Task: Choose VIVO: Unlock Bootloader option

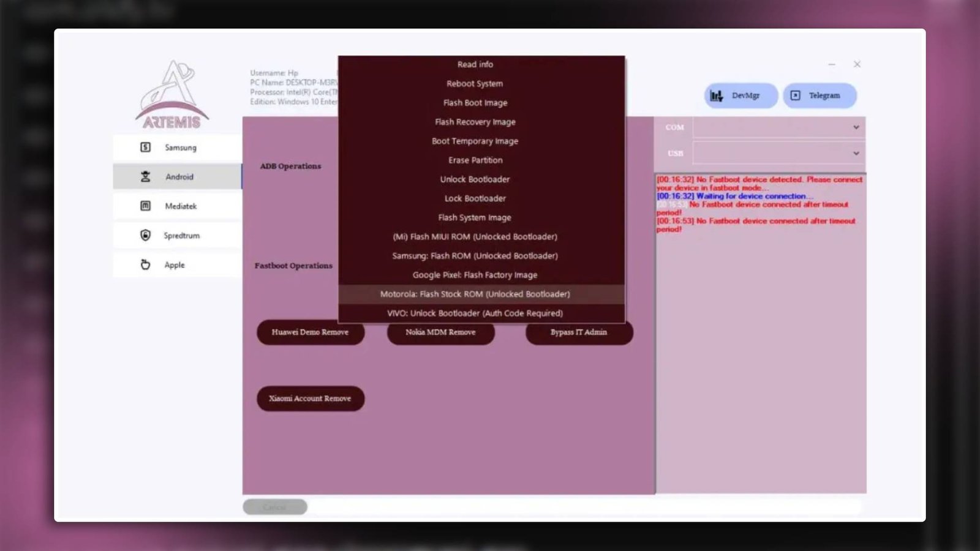Action: coord(475,313)
